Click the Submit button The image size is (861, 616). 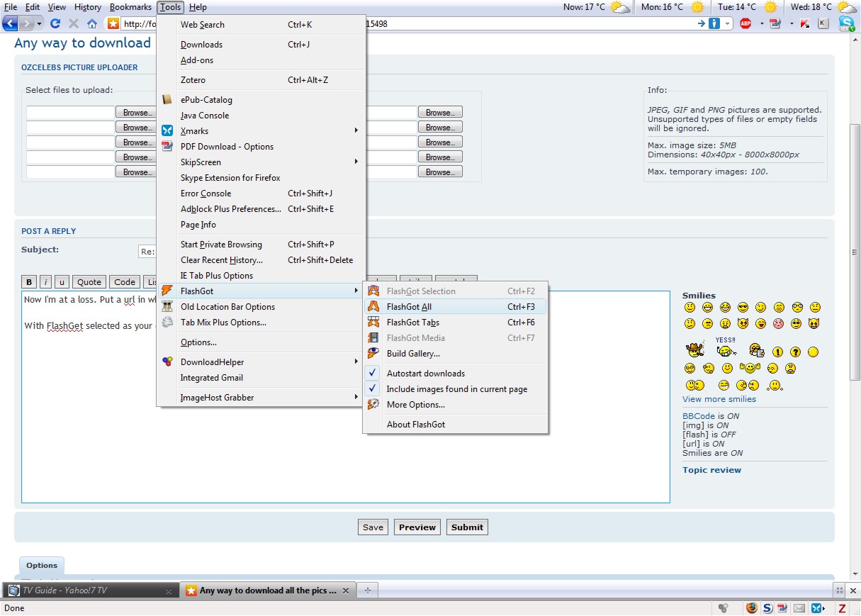pyautogui.click(x=467, y=527)
